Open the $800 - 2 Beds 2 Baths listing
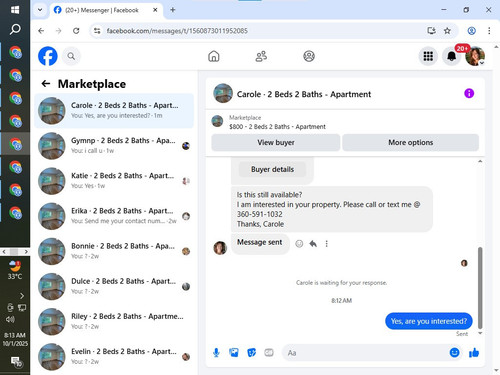This screenshot has width=500, height=375. point(277,127)
